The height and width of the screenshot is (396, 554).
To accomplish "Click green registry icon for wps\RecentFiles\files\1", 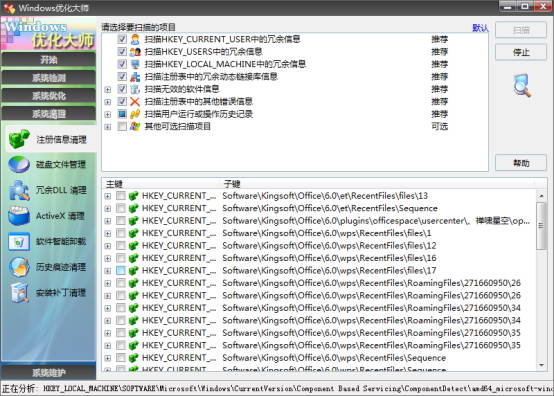I will [x=133, y=233].
